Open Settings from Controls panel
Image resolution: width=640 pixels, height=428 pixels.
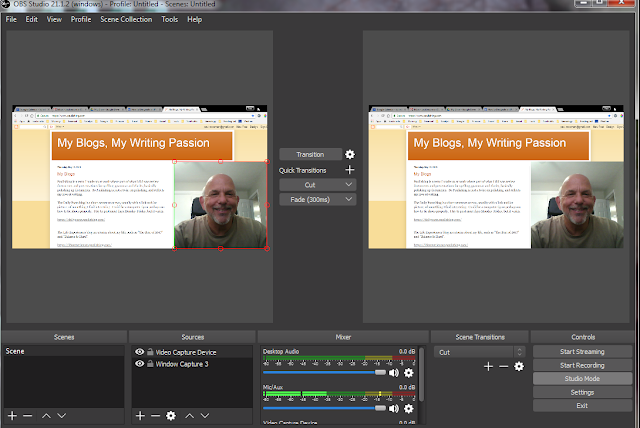pyautogui.click(x=582, y=392)
